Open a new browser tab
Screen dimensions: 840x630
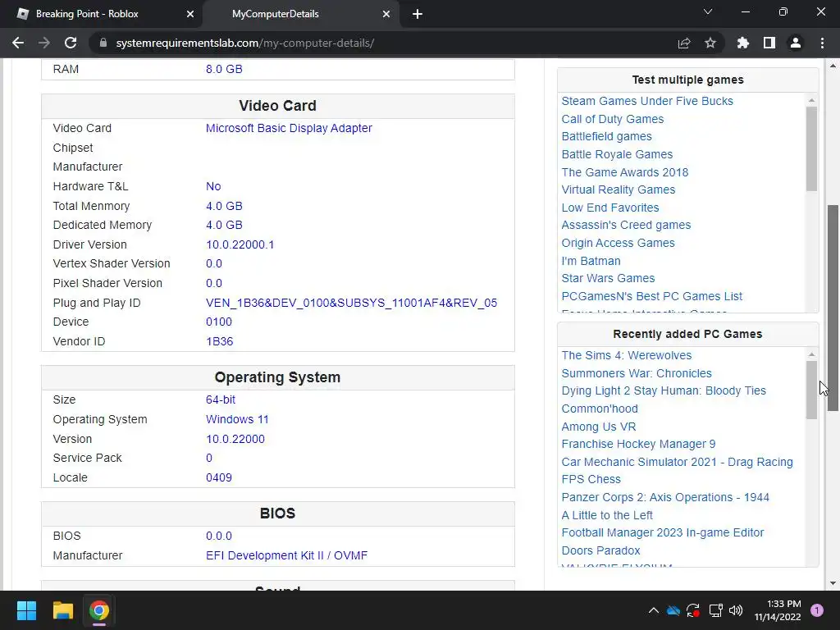418,14
